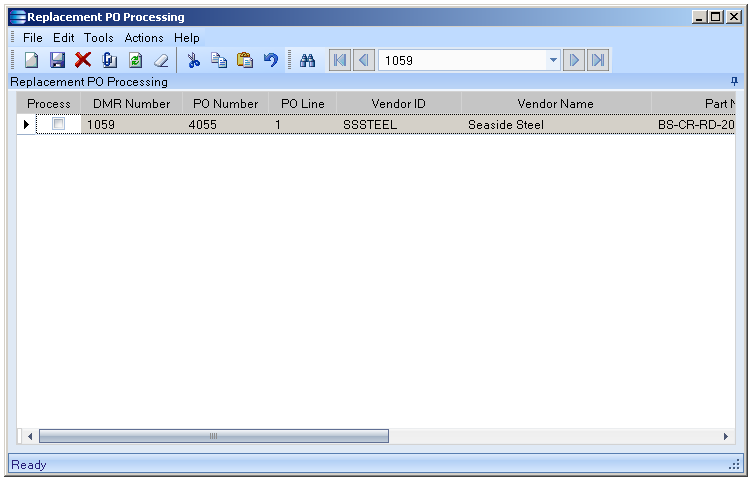753x480 pixels.
Task: Open the Edit menu
Action: tap(63, 38)
